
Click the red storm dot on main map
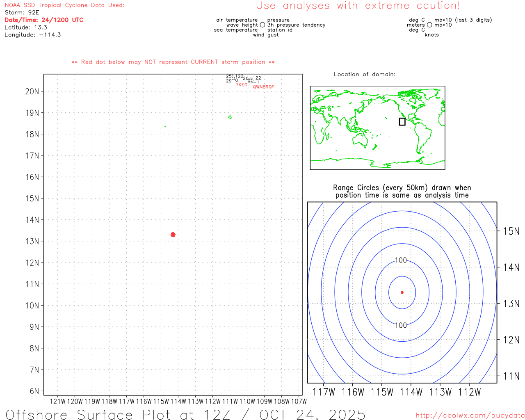(x=173, y=235)
